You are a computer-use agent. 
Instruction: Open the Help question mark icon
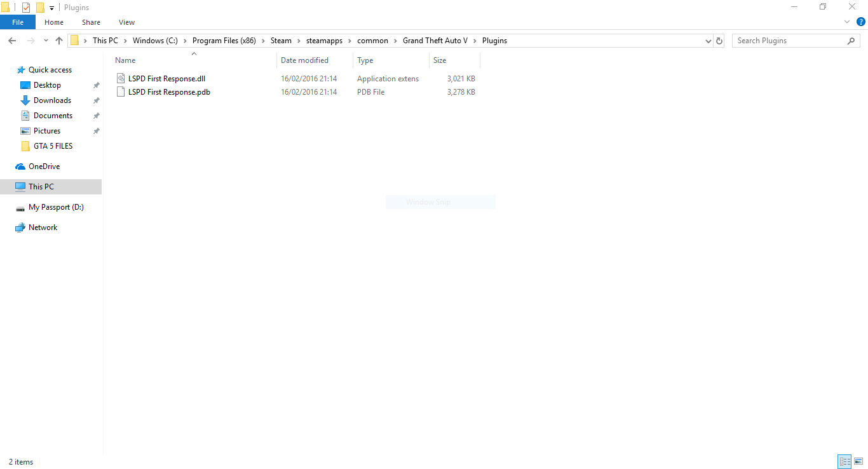click(861, 22)
